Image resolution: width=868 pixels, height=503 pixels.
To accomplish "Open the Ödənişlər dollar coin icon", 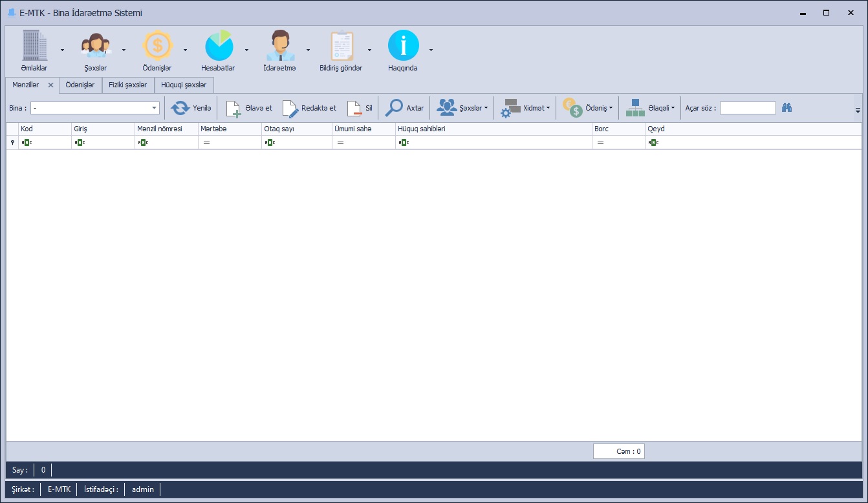I will pyautogui.click(x=157, y=46).
